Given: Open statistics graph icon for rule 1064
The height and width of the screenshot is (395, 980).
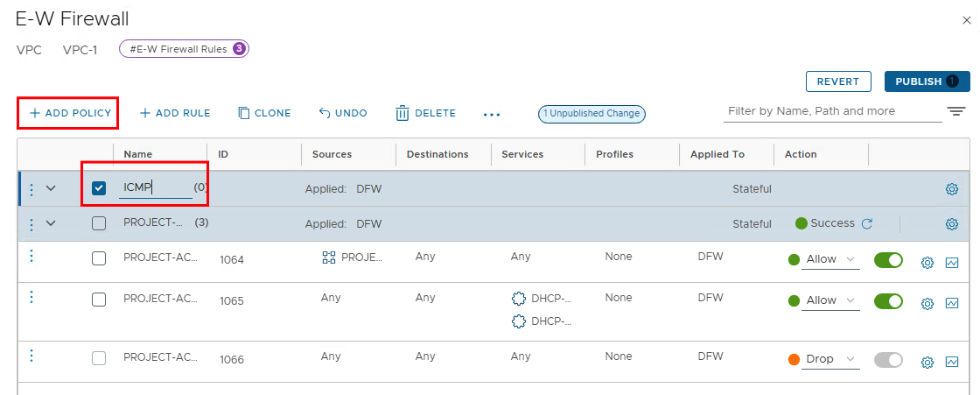Looking at the screenshot, I should pyautogui.click(x=952, y=263).
